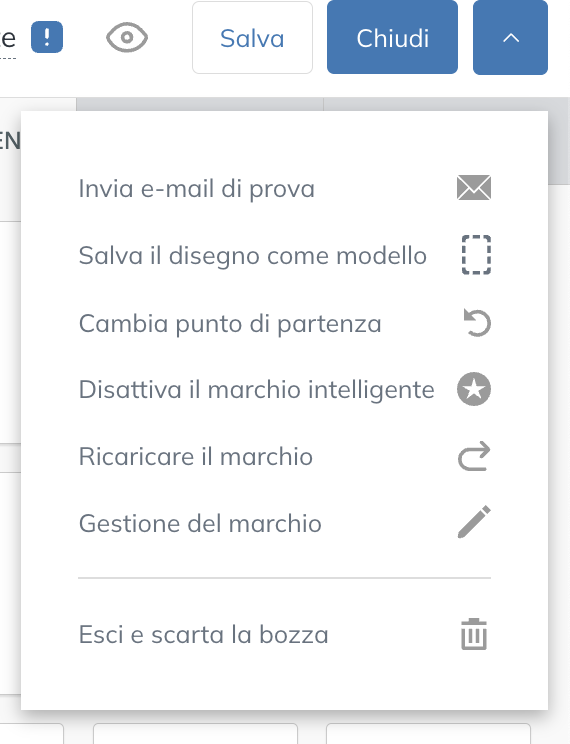This screenshot has width=570, height=744.
Task: Collapse the menu with the chevron-up button
Action: tap(510, 37)
